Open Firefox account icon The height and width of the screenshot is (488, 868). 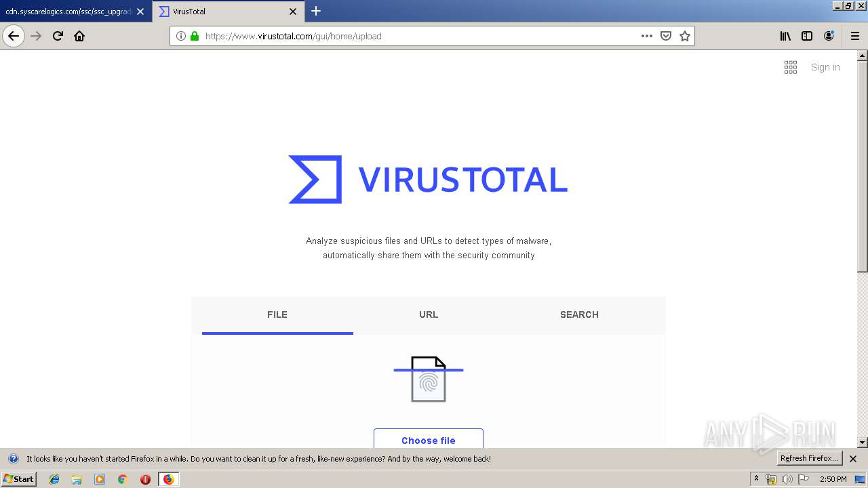point(829,36)
